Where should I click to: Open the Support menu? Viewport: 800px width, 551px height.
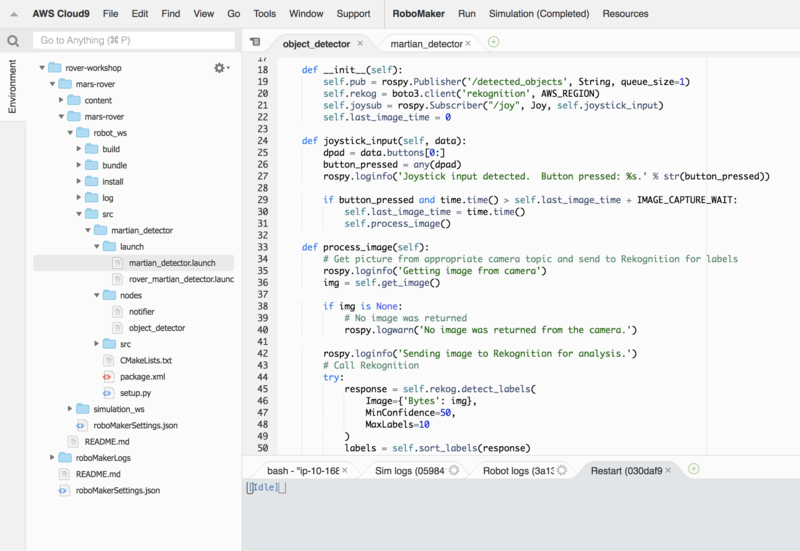point(353,14)
